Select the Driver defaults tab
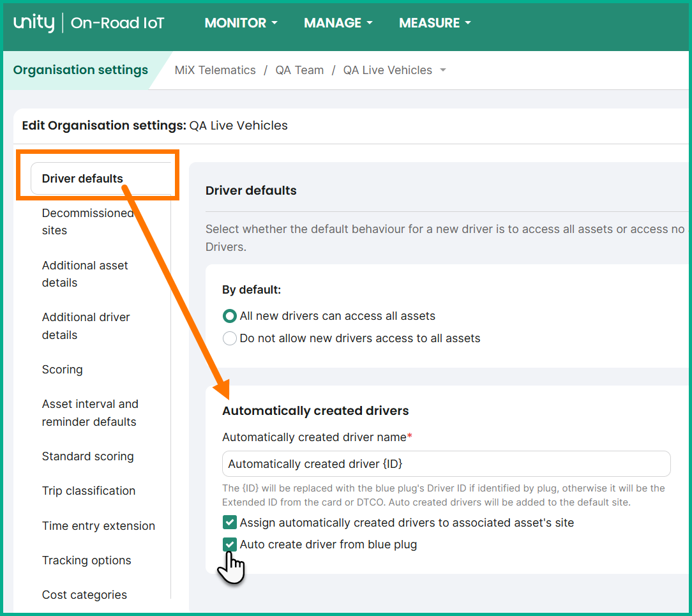The height and width of the screenshot is (616, 692). click(82, 179)
